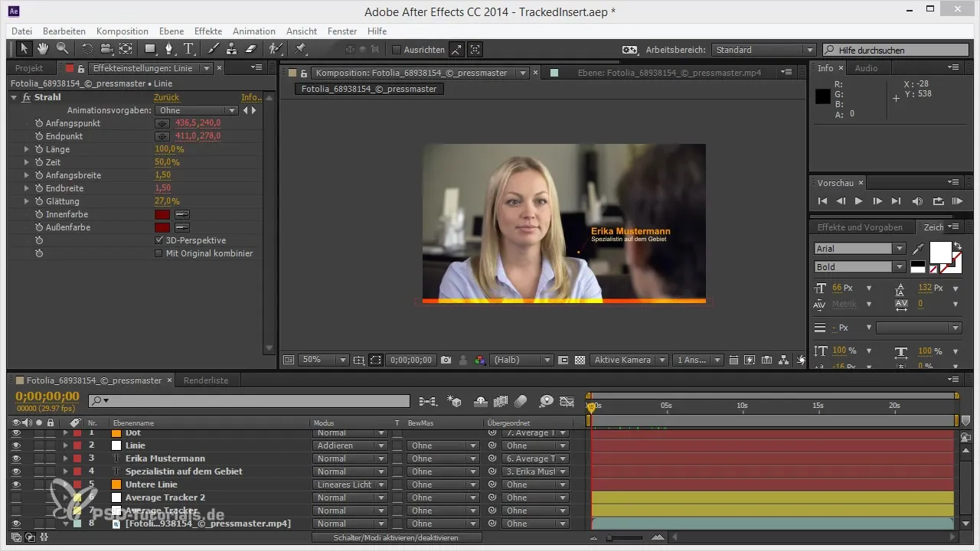The image size is (980, 551).
Task: Select the Rotation tool
Action: pyautogui.click(x=87, y=49)
